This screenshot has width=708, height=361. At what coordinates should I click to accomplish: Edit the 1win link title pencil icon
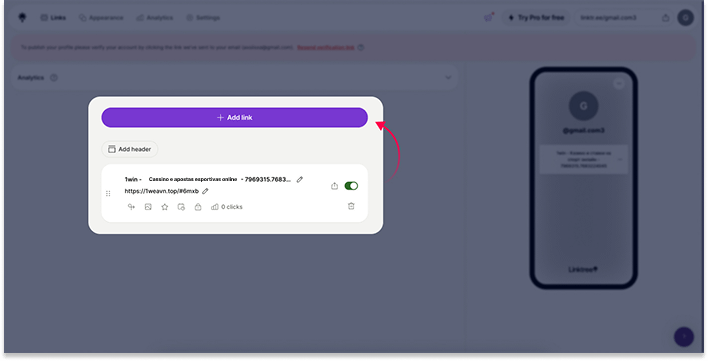point(300,180)
